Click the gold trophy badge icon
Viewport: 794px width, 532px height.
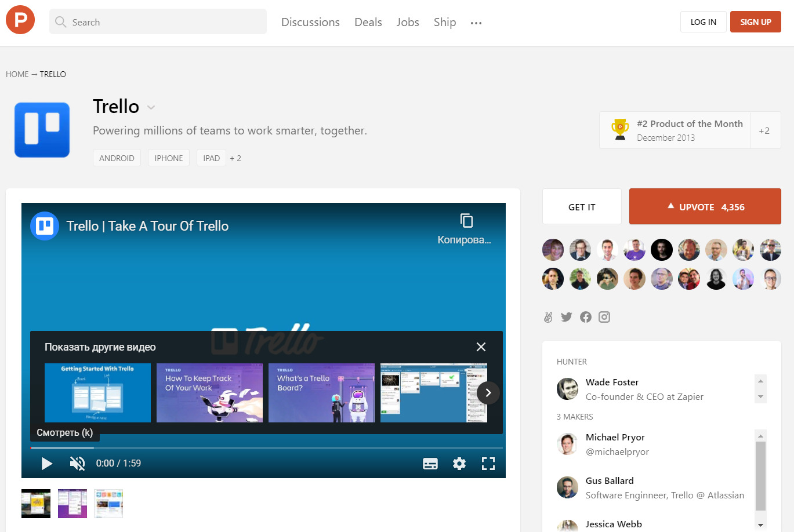(x=620, y=129)
